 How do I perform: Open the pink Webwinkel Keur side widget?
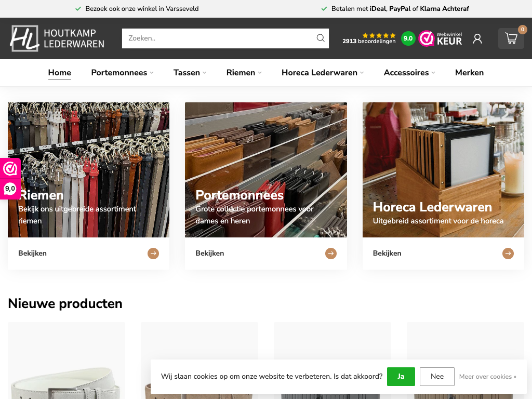(x=10, y=178)
